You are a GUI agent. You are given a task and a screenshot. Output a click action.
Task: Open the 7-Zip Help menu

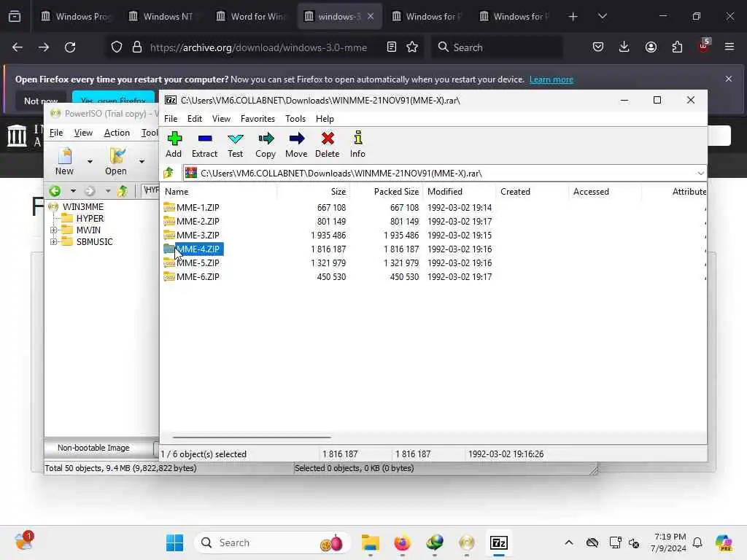tap(325, 119)
